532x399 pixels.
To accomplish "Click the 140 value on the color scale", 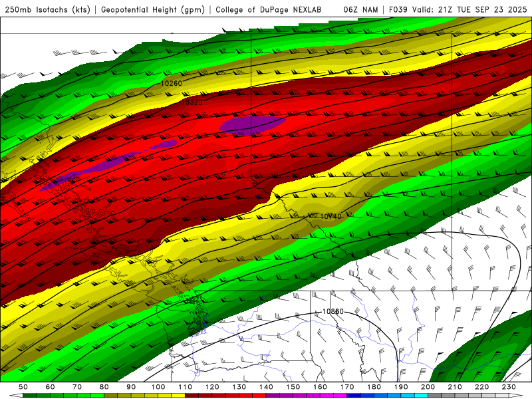I will pyautogui.click(x=266, y=387).
